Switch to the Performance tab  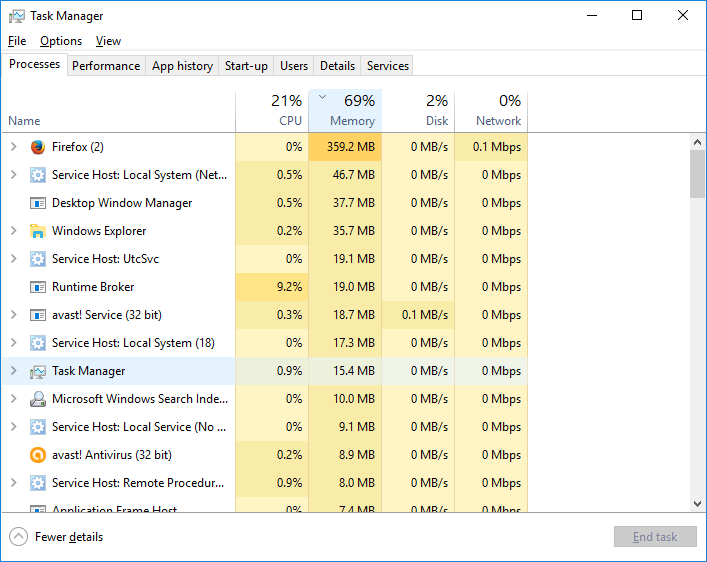(x=106, y=66)
